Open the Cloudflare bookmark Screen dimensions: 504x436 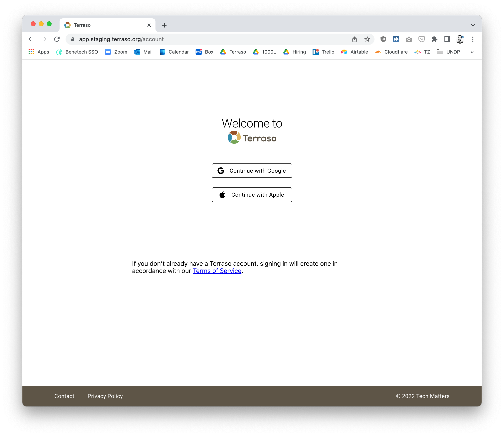(x=396, y=52)
